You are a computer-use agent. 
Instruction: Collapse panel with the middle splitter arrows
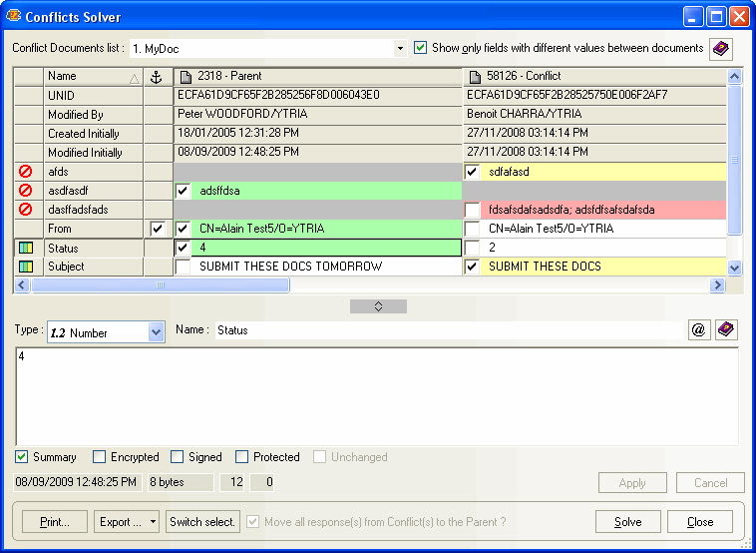coord(378,306)
